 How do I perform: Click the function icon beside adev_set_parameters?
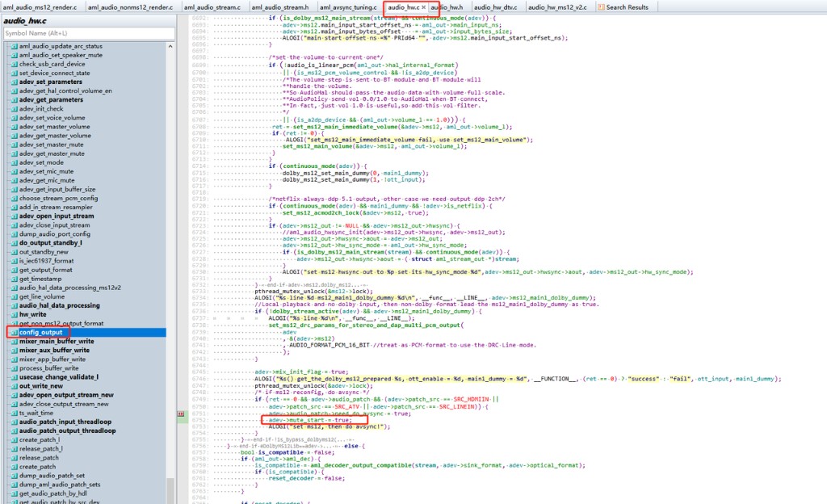click(15, 82)
